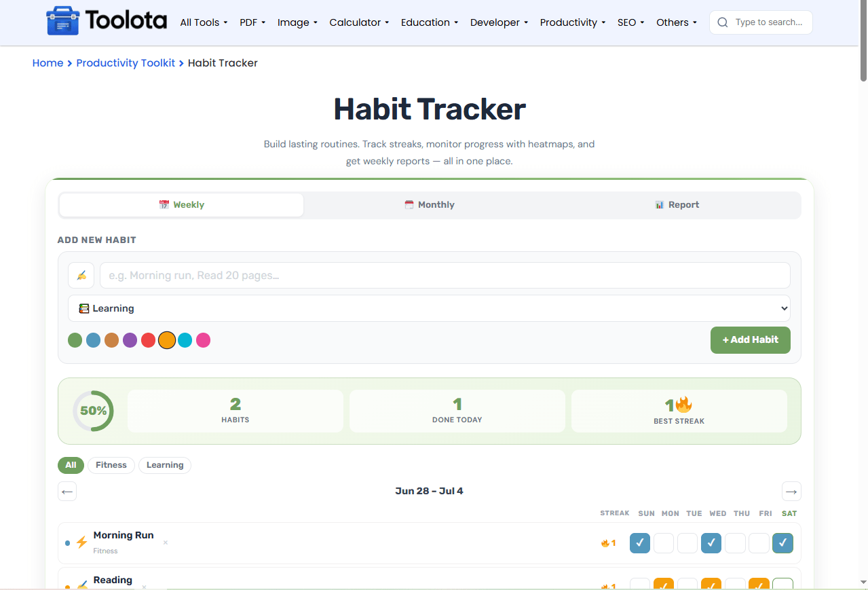
Task: Select the red color swatch
Action: coord(149,340)
